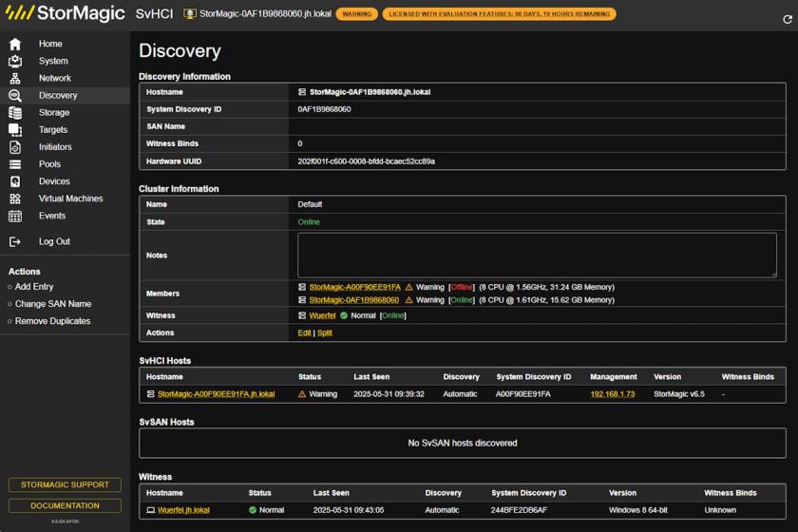The image size is (798, 532).
Task: Click the Devices disk icon
Action: point(15,181)
